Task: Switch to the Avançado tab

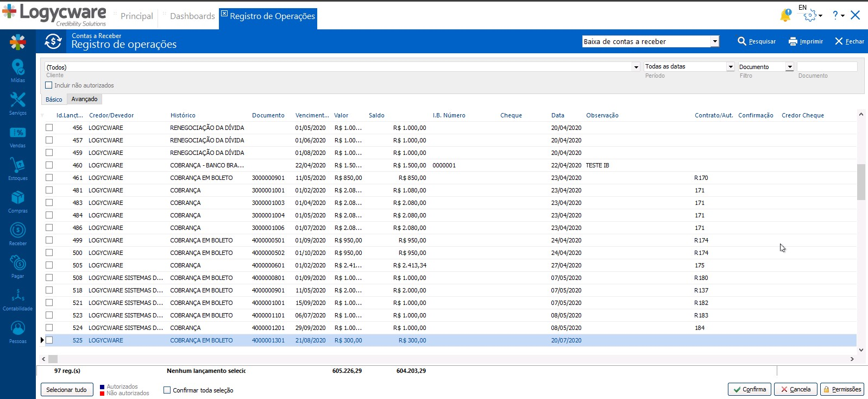Action: pyautogui.click(x=84, y=99)
